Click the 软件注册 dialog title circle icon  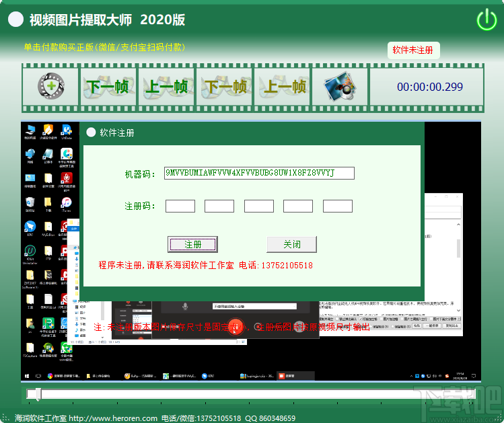[x=91, y=132]
